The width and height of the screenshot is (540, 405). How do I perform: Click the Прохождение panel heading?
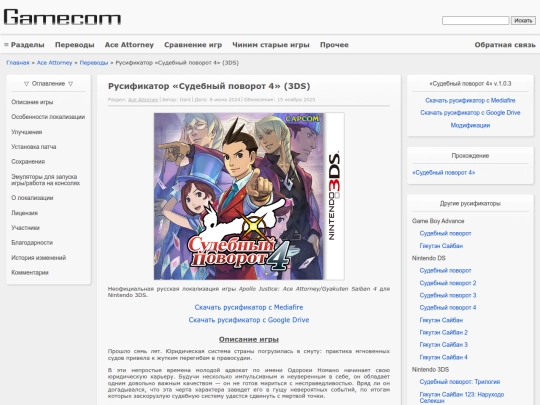click(470, 156)
